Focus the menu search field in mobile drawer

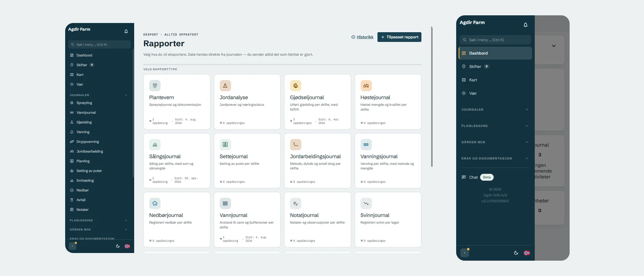495,40
